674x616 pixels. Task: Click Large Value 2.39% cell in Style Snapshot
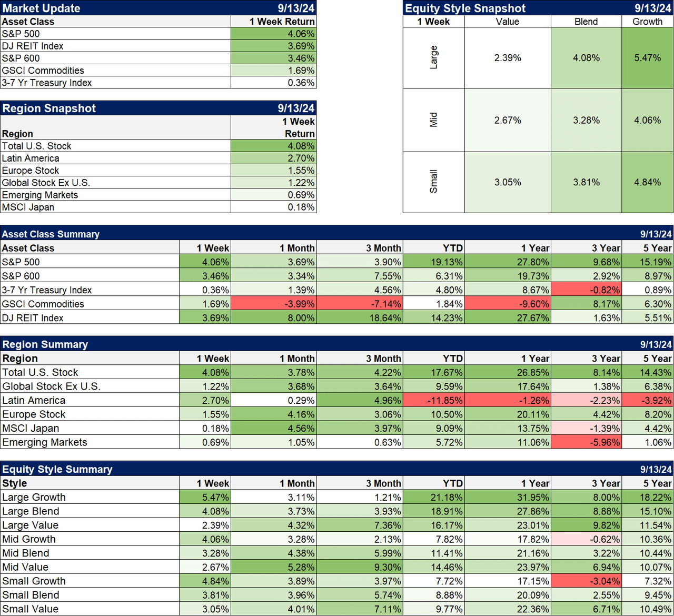pyautogui.click(x=508, y=58)
